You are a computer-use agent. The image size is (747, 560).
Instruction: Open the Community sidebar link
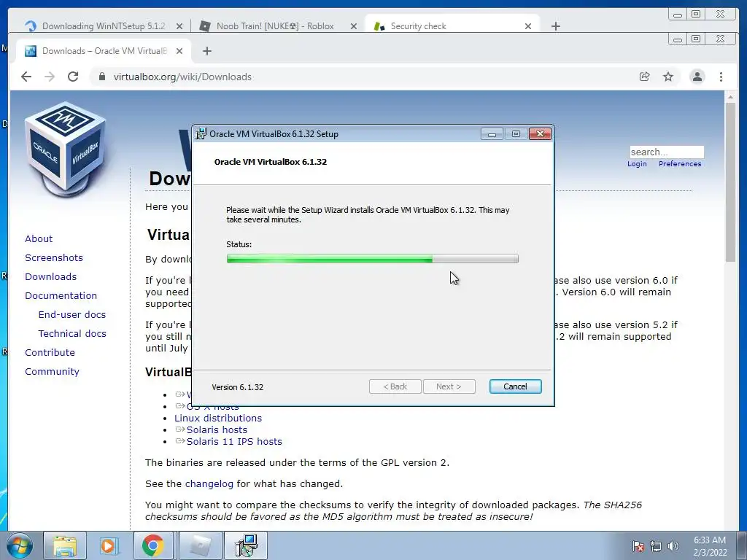pos(52,372)
